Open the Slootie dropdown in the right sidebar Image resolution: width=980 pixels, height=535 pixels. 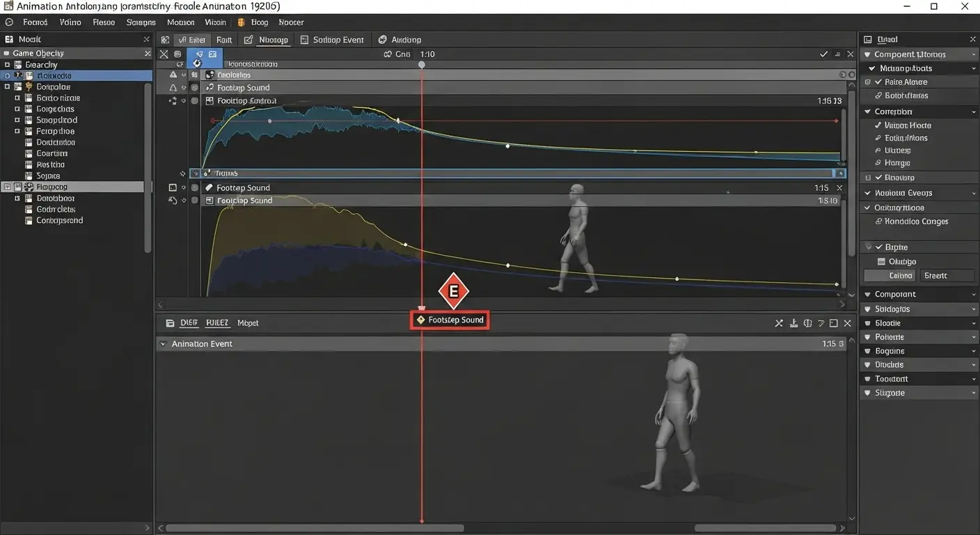pyautogui.click(x=973, y=323)
